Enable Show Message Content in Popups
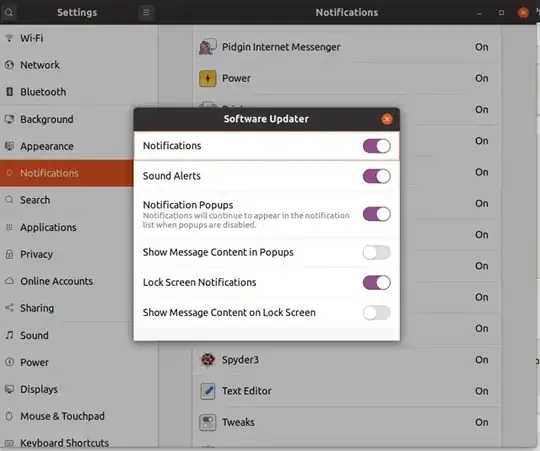The image size is (540, 451). (376, 253)
